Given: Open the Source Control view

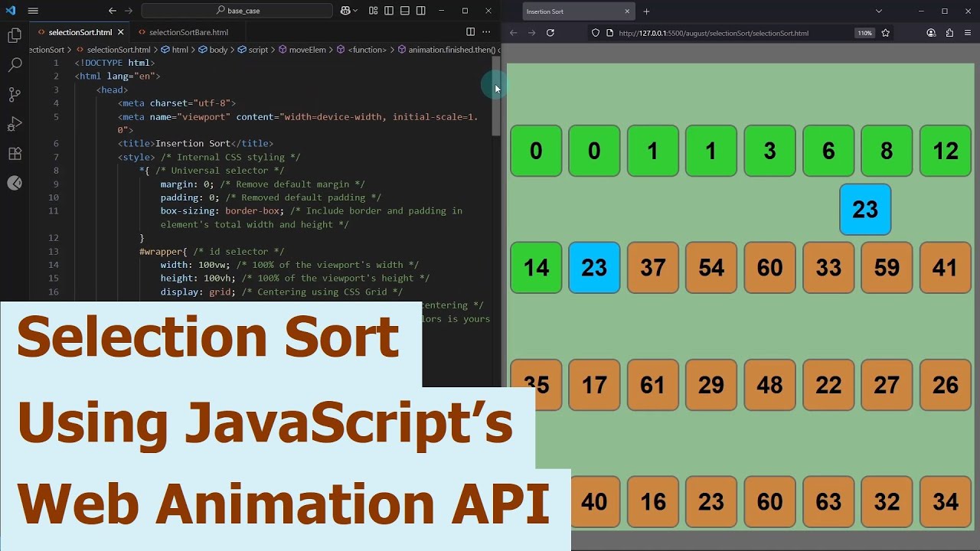Looking at the screenshot, I should [15, 95].
